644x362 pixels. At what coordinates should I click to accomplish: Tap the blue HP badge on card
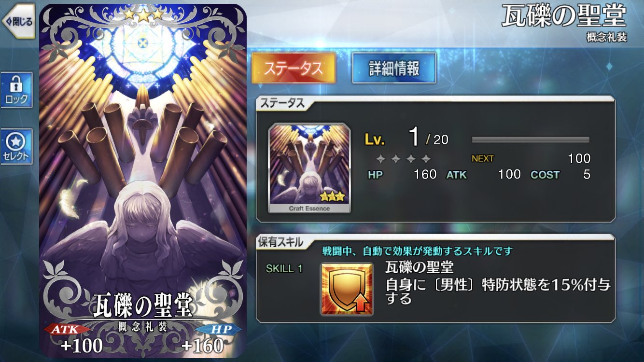(x=220, y=330)
